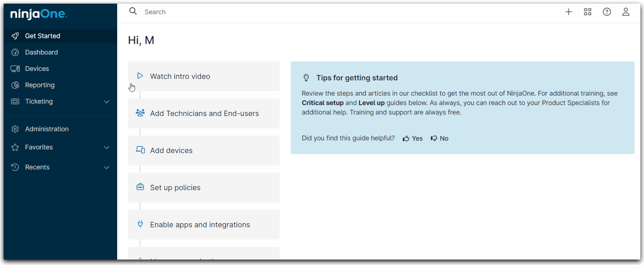Open the apps grid icon
Viewport: 644px width, 265px height.
[x=588, y=12]
